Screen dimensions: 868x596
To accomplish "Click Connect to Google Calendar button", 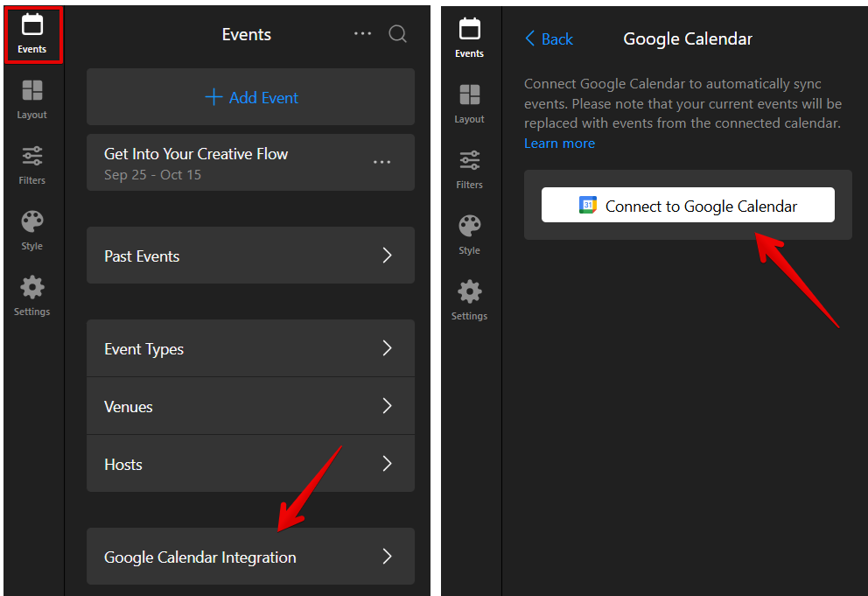I will (688, 205).
